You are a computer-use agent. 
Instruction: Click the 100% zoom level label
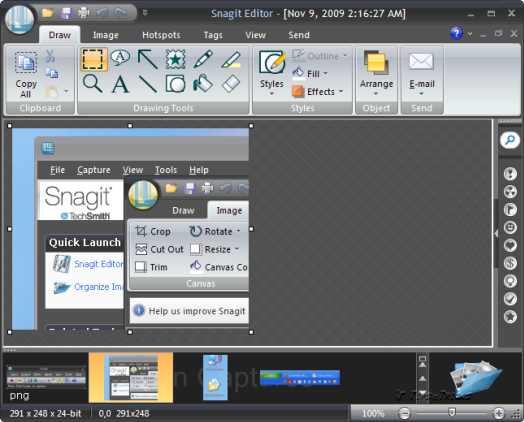[373, 413]
